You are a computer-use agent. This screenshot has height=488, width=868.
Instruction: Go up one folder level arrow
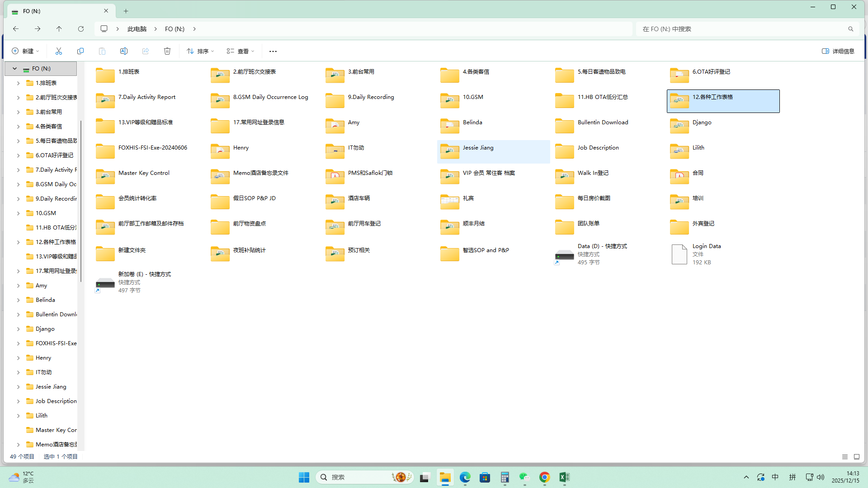pyautogui.click(x=59, y=29)
